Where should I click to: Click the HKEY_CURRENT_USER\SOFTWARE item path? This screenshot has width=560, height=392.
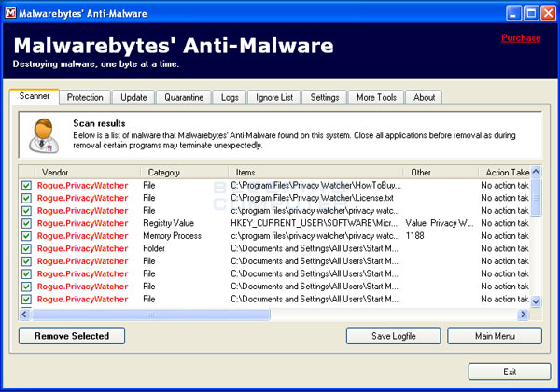tap(315, 223)
